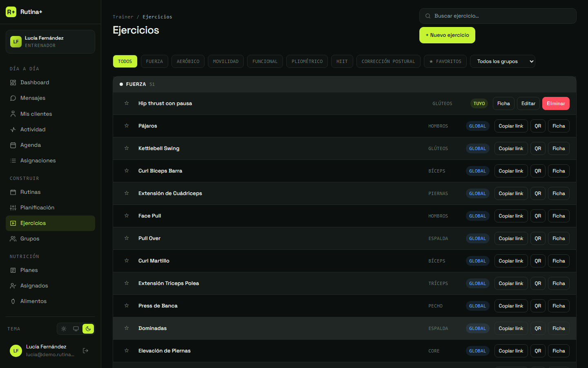Open the Ejercicios sidebar item
588x368 pixels.
pos(50,223)
